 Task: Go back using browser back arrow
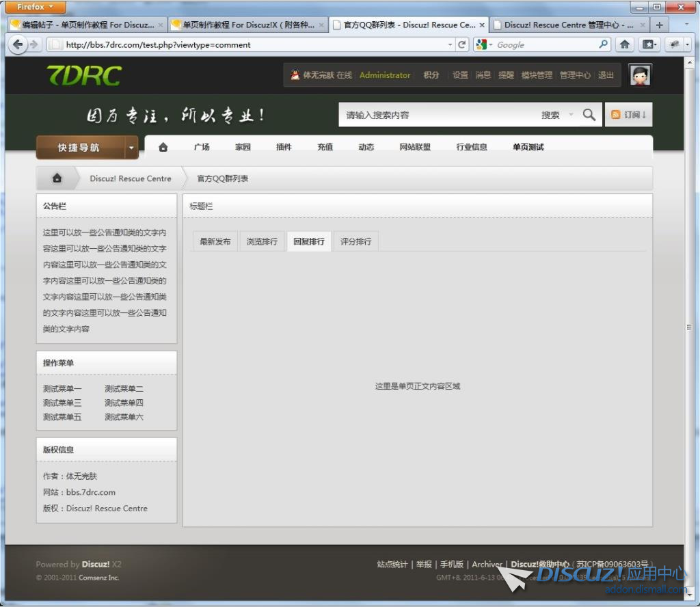pyautogui.click(x=17, y=45)
